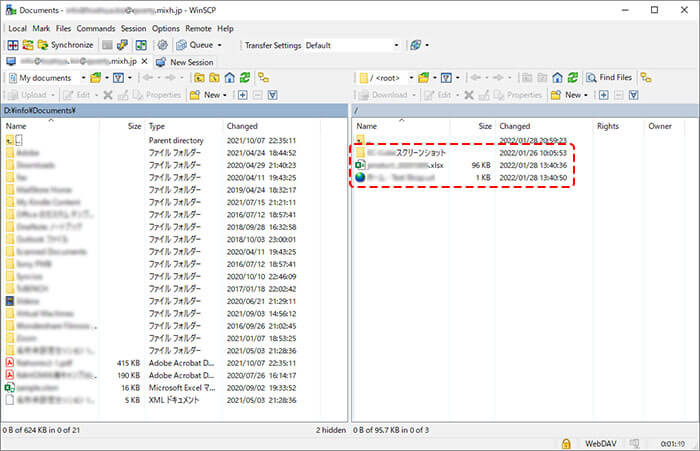
Task: Click the local panel New button
Action: tap(205, 95)
